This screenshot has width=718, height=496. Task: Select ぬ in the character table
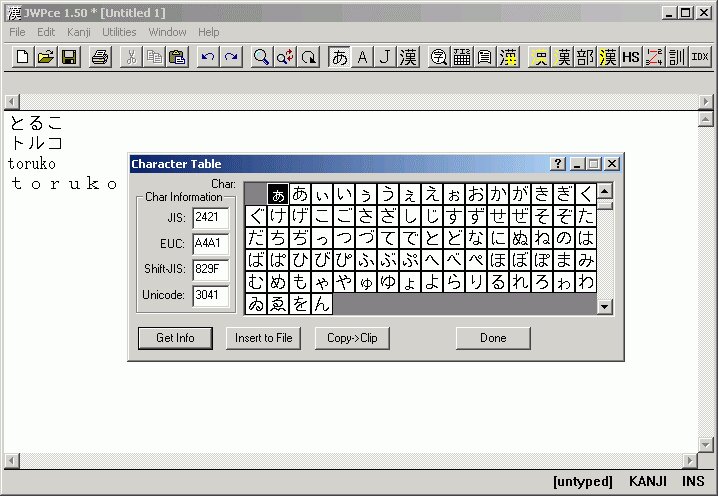[x=520, y=238]
